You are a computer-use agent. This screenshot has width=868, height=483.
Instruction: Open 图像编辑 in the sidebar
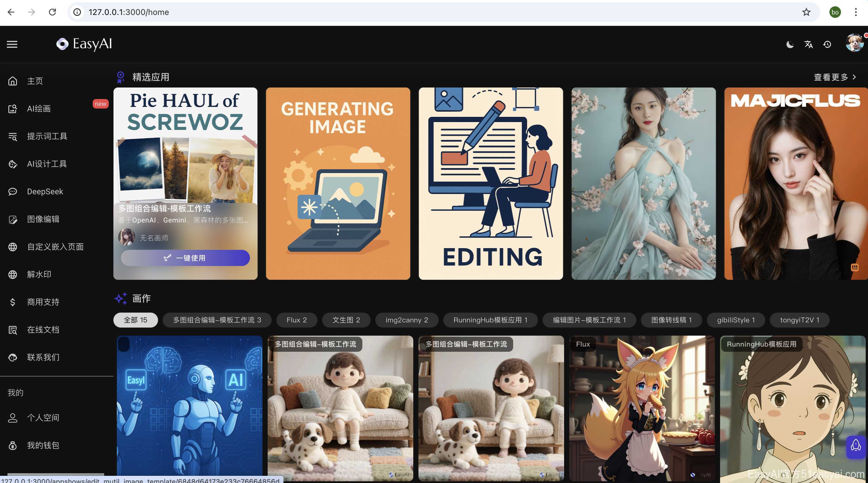point(57,219)
